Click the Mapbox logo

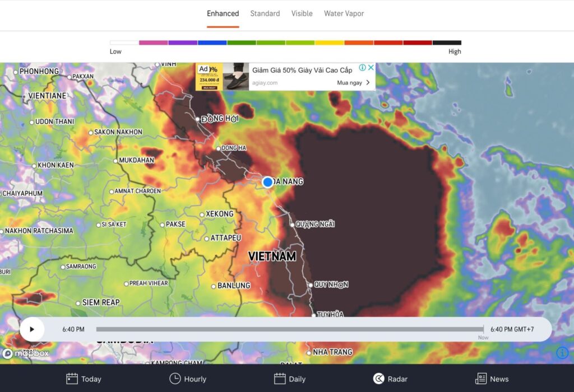point(26,353)
